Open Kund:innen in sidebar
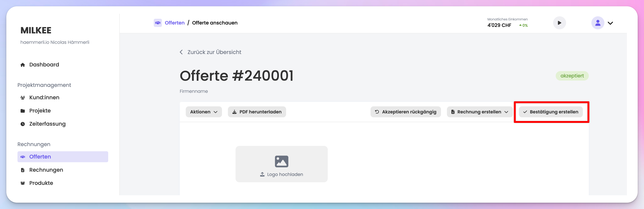Screen dimensions: 644x209 [x=44, y=98]
